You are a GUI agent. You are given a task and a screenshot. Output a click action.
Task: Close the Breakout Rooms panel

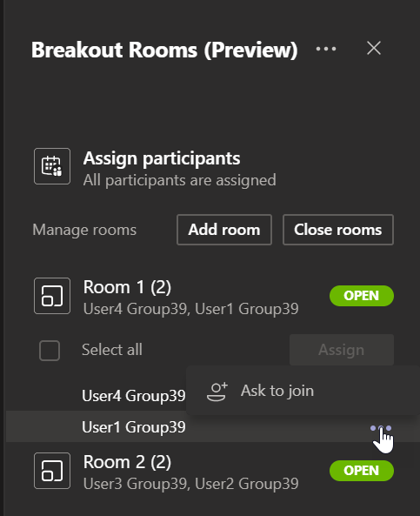coord(374,49)
